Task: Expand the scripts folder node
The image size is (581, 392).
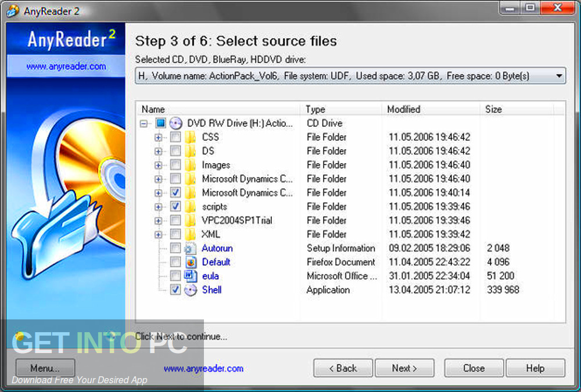Action: (x=158, y=207)
